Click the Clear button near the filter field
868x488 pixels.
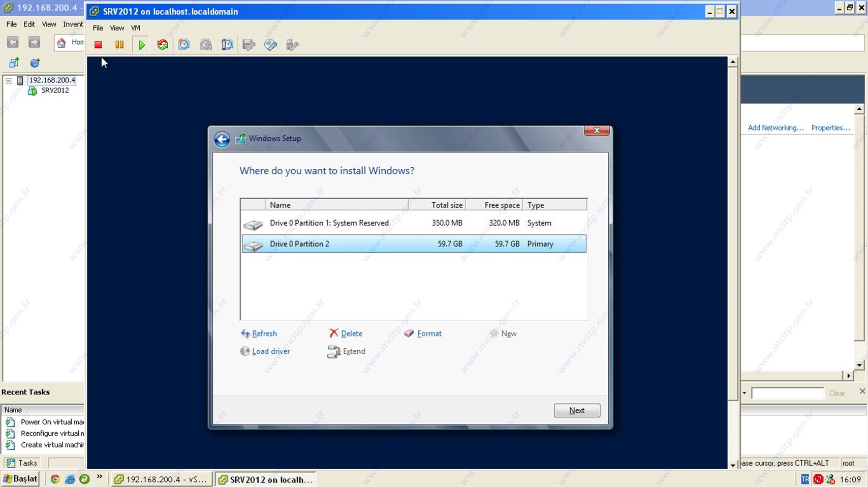(x=836, y=393)
